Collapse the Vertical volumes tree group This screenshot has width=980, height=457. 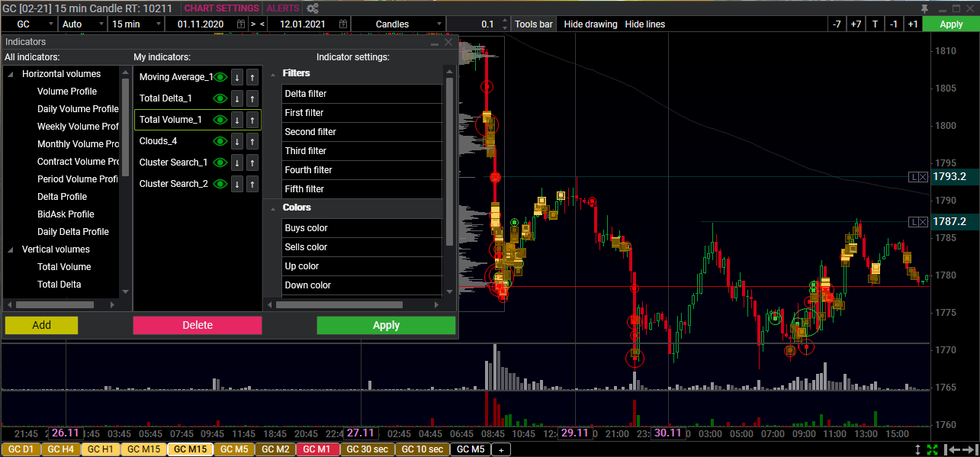coord(11,249)
